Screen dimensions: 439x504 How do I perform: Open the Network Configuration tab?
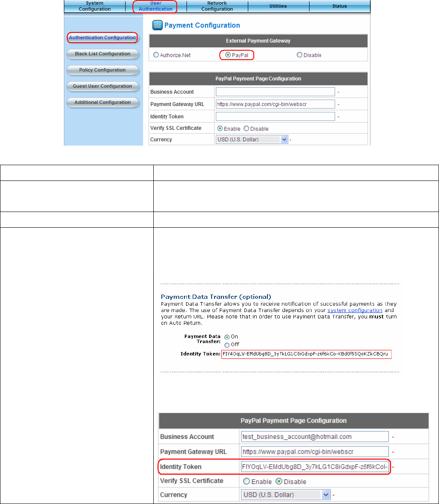pyautogui.click(x=217, y=6)
